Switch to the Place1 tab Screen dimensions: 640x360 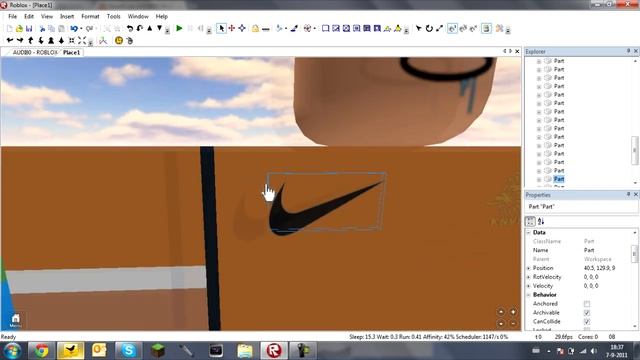click(71, 53)
